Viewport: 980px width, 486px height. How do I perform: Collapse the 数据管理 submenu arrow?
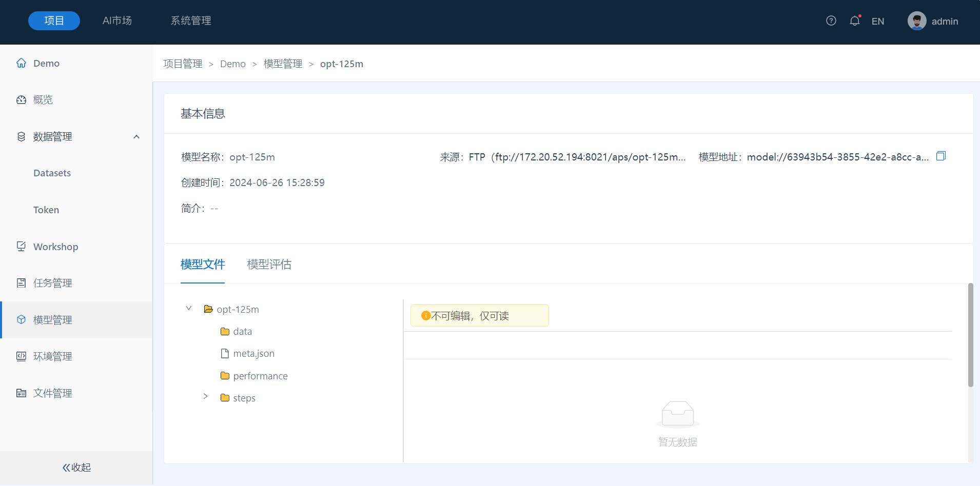click(x=136, y=137)
